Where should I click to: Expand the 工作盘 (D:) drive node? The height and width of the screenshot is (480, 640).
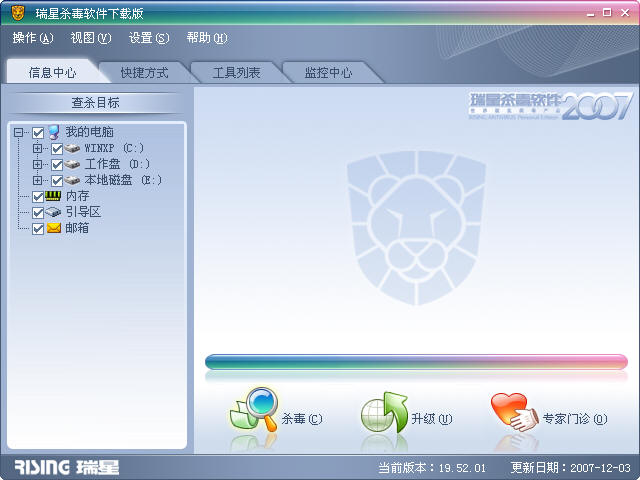38,164
